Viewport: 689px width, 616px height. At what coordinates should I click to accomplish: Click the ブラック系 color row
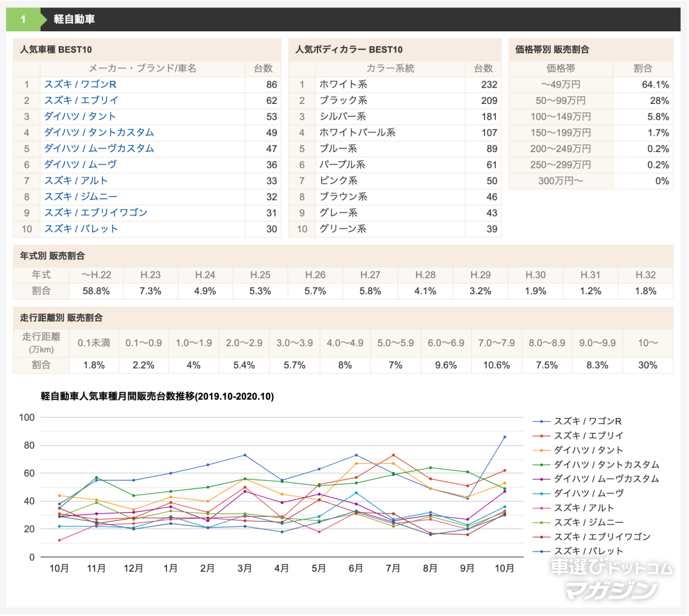395,101
